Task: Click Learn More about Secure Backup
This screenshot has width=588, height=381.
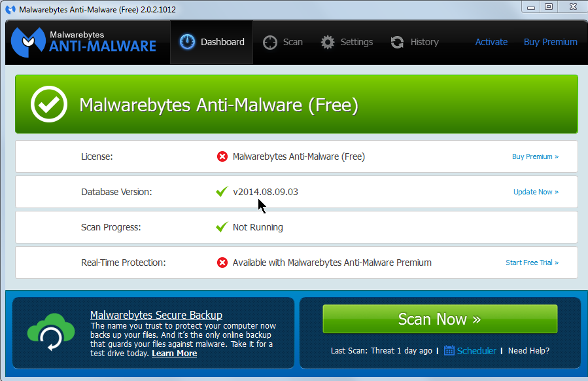Action: pos(175,354)
